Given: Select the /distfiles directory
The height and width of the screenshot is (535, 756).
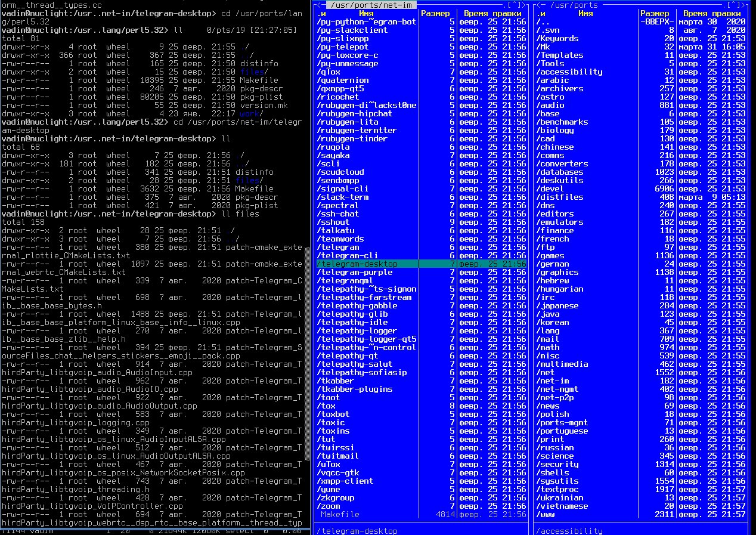Looking at the screenshot, I should coord(641,197).
